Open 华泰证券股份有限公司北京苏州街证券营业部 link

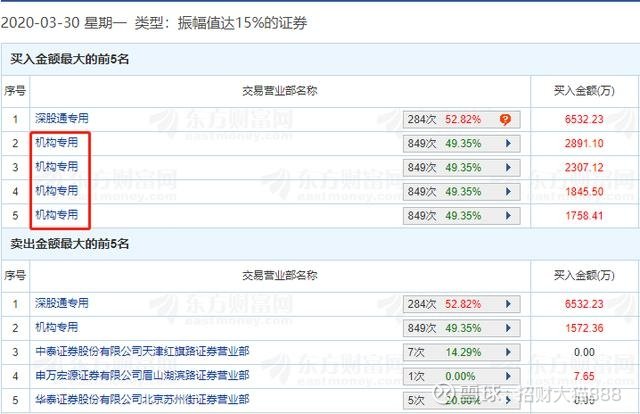click(142, 400)
